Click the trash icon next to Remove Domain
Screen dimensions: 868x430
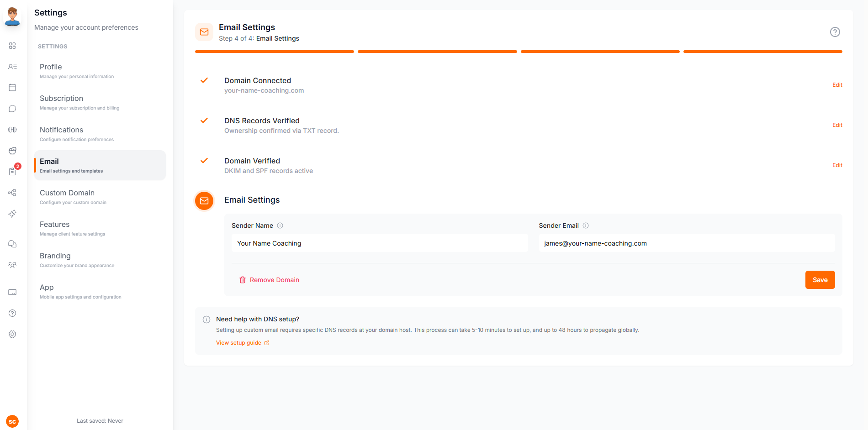(x=243, y=279)
